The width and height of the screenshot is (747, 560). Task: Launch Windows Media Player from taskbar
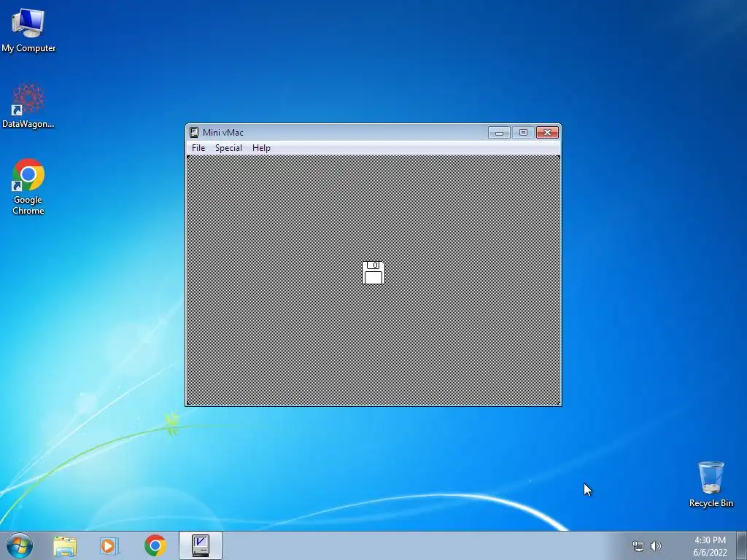109,545
